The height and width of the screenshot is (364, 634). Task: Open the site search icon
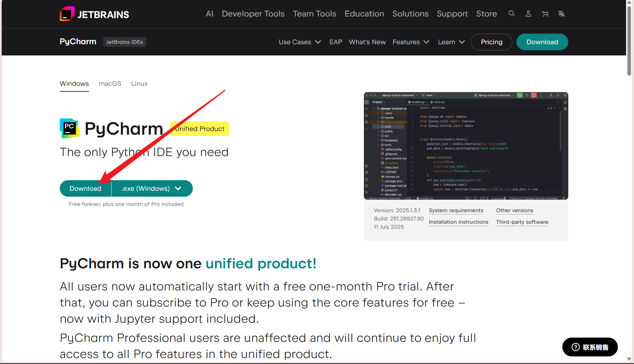coord(511,14)
